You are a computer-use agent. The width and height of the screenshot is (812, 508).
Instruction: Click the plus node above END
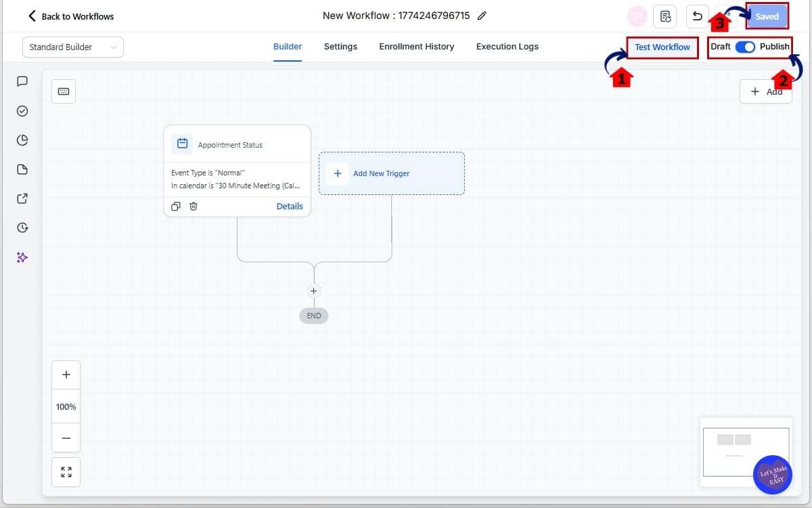[x=313, y=291]
